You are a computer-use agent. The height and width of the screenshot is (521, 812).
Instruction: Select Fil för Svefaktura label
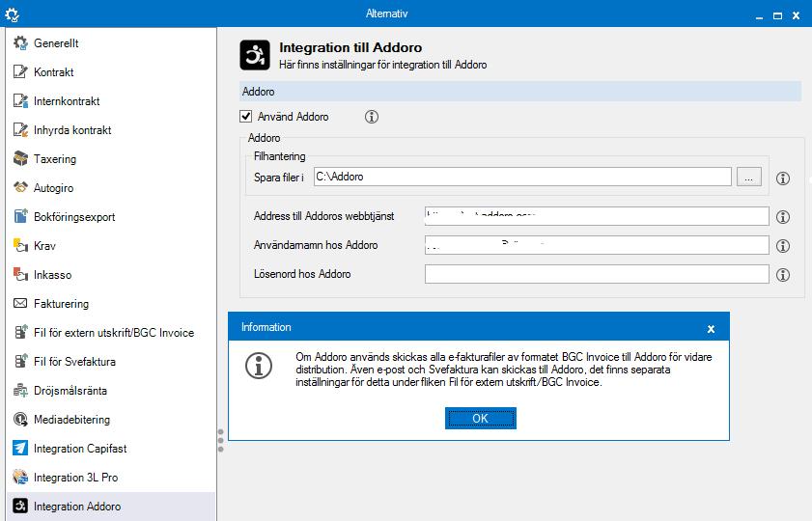(74, 362)
